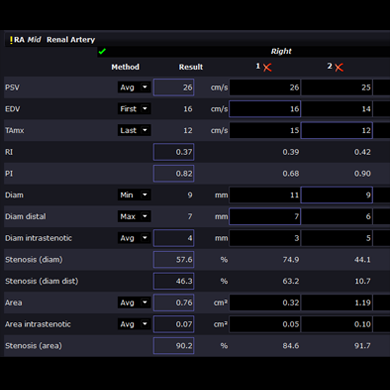Image resolution: width=390 pixels, height=390 pixels.
Task: Click the PSV measurement 1 cell showing 26
Action: pos(265,87)
